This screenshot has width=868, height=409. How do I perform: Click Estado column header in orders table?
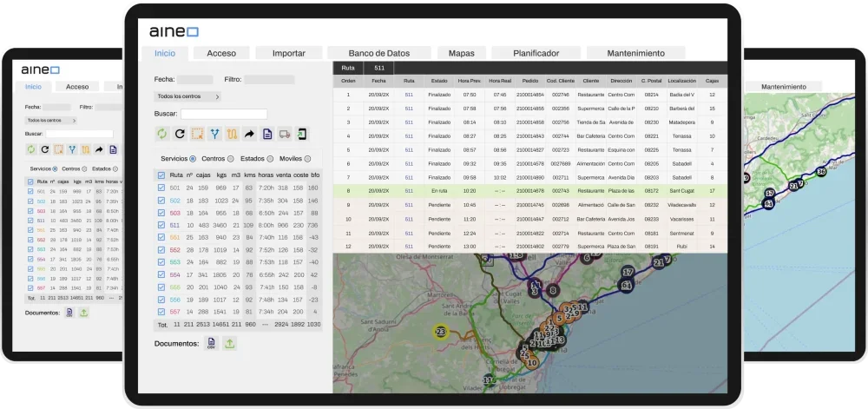click(439, 81)
